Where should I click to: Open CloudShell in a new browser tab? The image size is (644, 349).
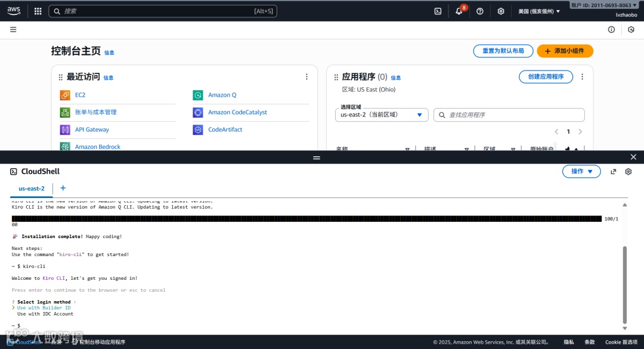pyautogui.click(x=613, y=171)
